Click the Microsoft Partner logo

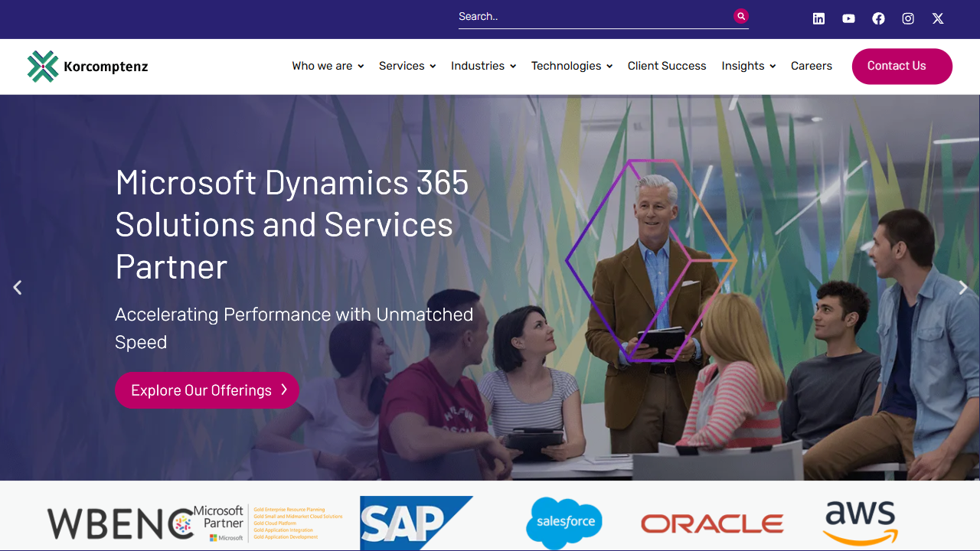(x=268, y=523)
